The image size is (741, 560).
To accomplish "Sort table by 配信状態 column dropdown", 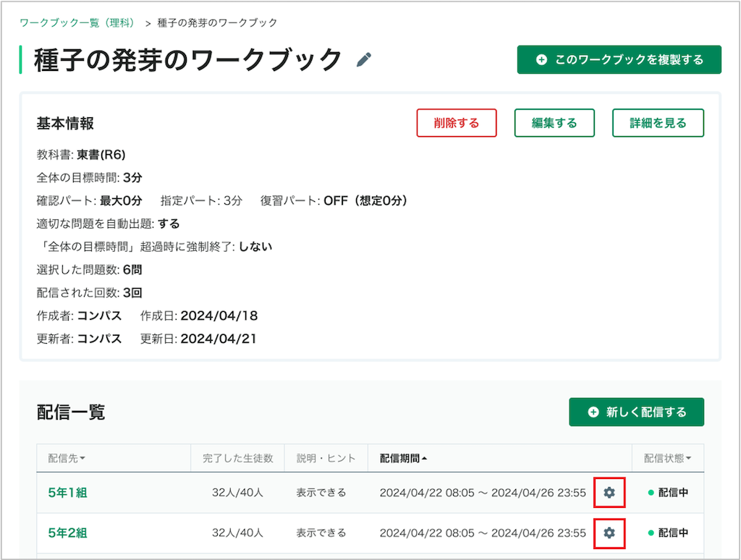I will click(x=667, y=458).
